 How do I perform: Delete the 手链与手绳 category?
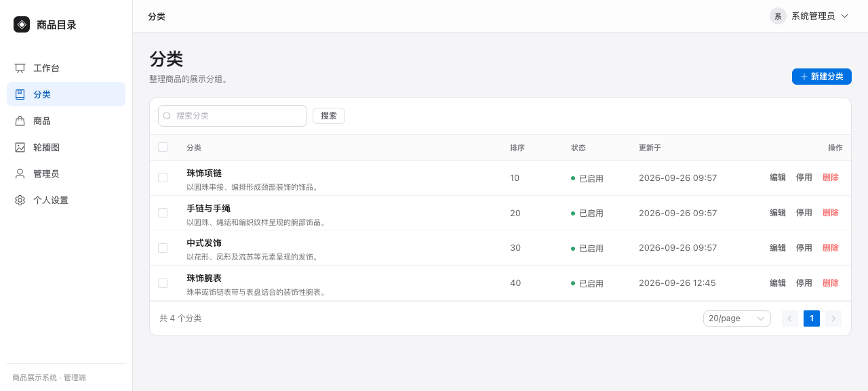(831, 213)
